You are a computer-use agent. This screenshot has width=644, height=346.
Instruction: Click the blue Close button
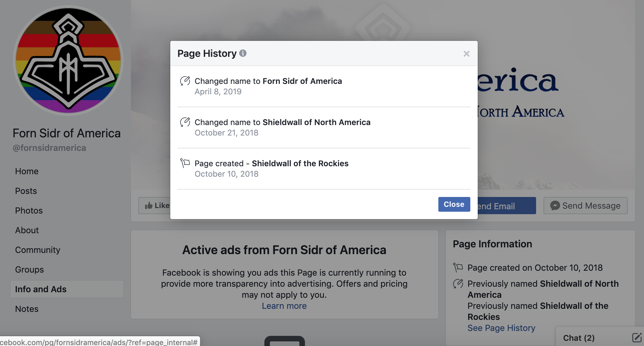454,204
